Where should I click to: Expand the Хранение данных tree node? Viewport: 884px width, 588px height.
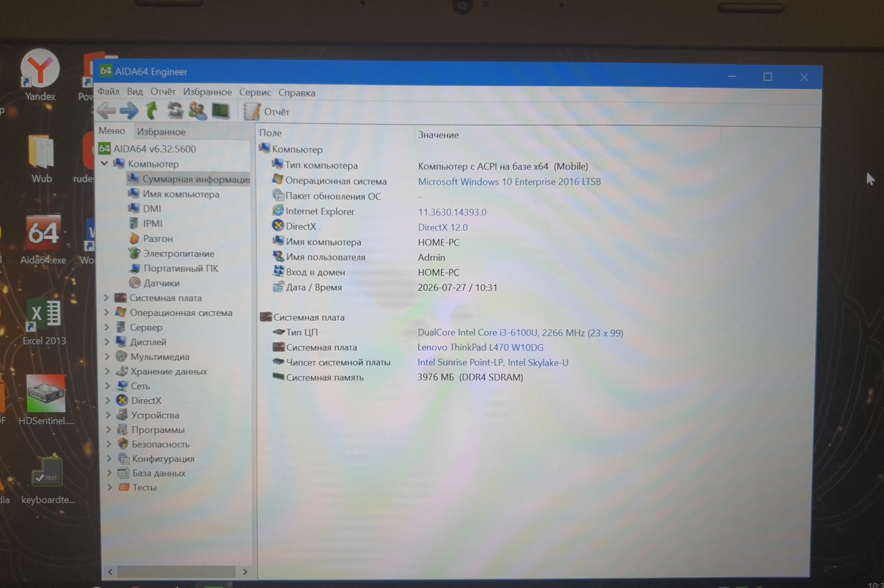tap(108, 371)
